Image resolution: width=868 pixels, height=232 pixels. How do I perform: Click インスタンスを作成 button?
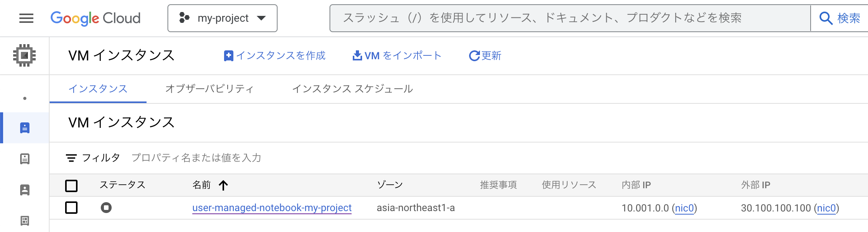click(275, 56)
